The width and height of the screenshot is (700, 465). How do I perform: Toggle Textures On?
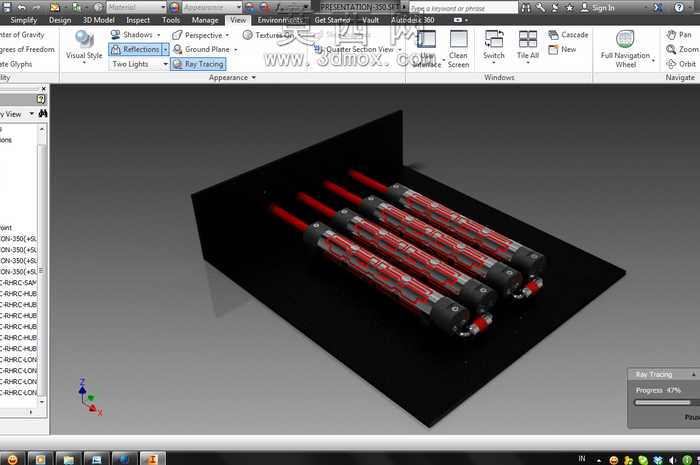pos(268,35)
